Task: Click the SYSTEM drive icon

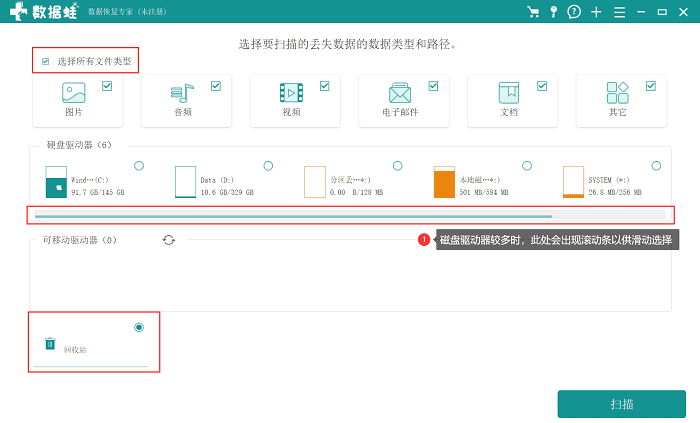Action: pyautogui.click(x=573, y=182)
